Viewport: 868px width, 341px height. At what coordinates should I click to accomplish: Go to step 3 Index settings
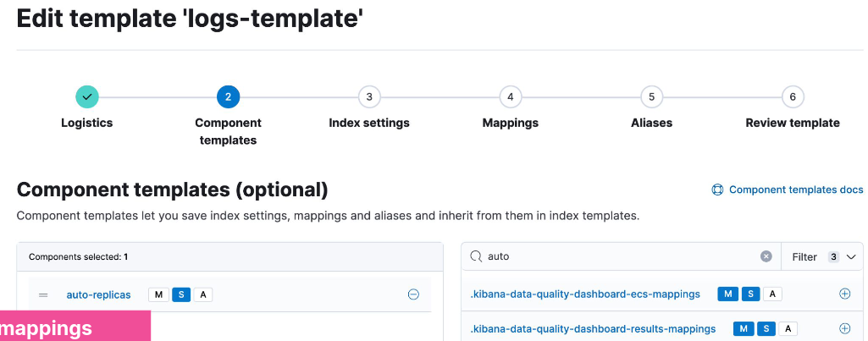[x=369, y=97]
